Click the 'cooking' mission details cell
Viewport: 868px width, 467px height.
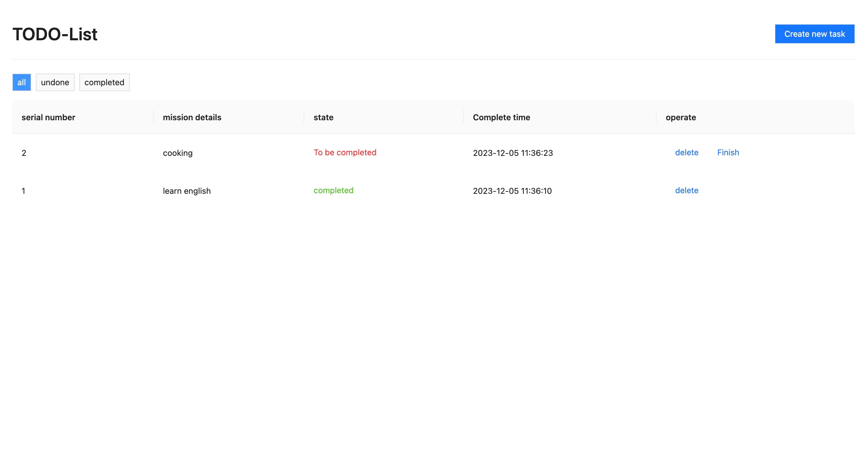[x=178, y=153]
